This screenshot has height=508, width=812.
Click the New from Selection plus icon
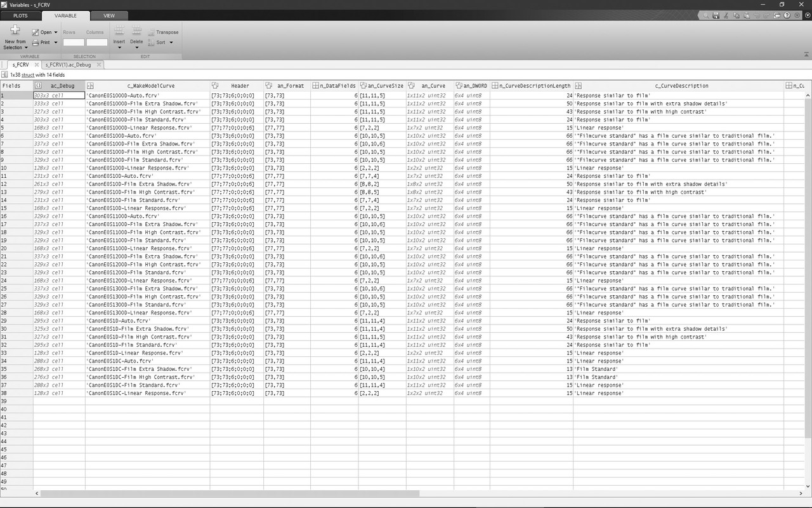pyautogui.click(x=15, y=30)
